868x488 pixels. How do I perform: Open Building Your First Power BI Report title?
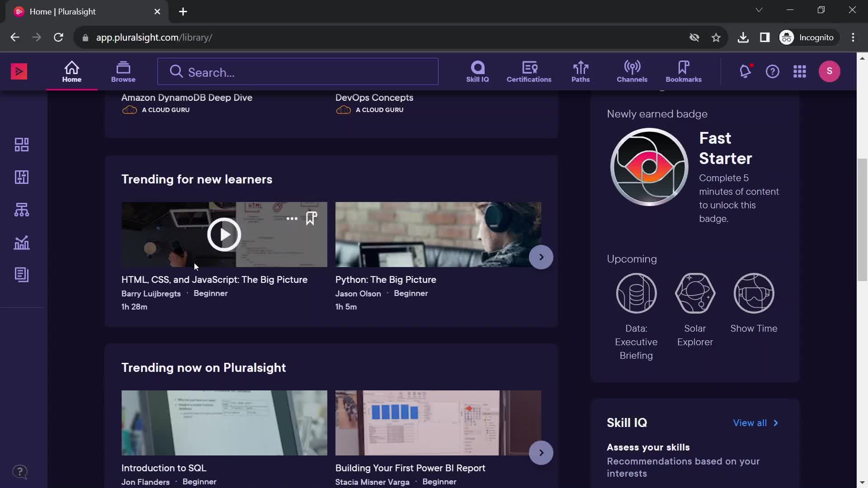(410, 468)
